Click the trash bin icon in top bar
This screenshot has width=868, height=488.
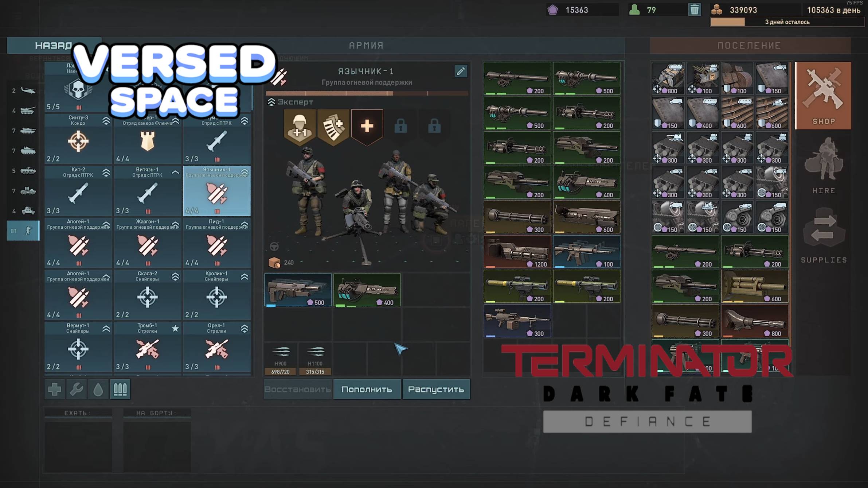coord(694,10)
